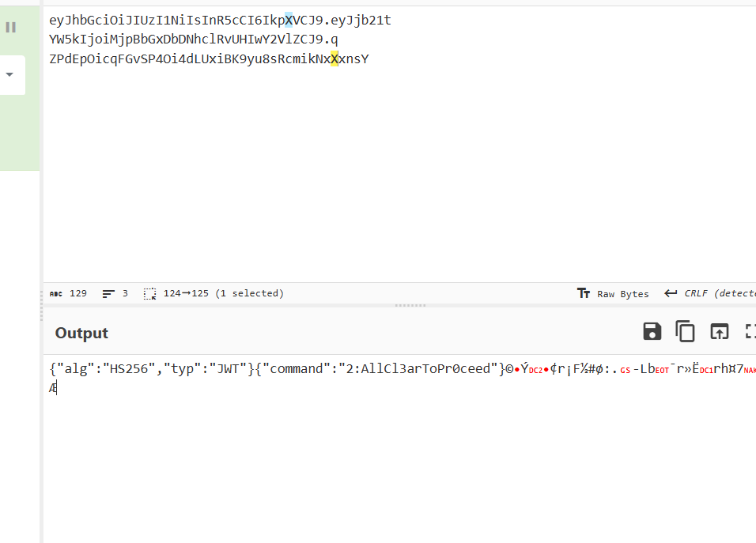The height and width of the screenshot is (543, 756).
Task: Click the line count icon showing 3
Action: [x=108, y=293]
